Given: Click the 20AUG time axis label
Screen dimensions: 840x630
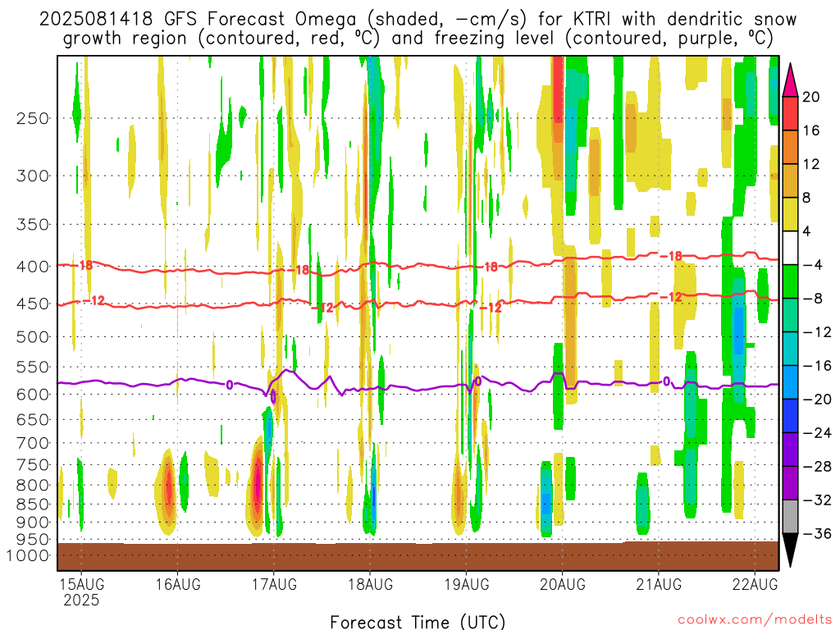Looking at the screenshot, I should [563, 584].
